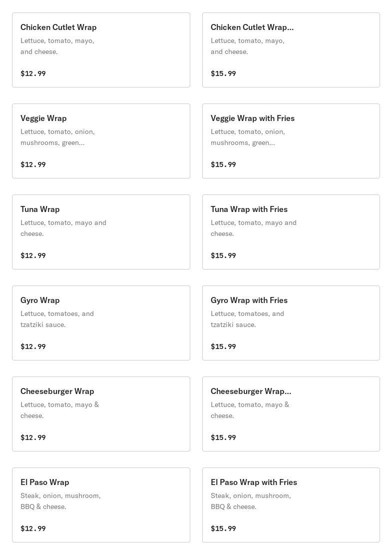Pick the El Paso Wrap without fries
This screenshot has width=392, height=545.
pyautogui.click(x=101, y=505)
